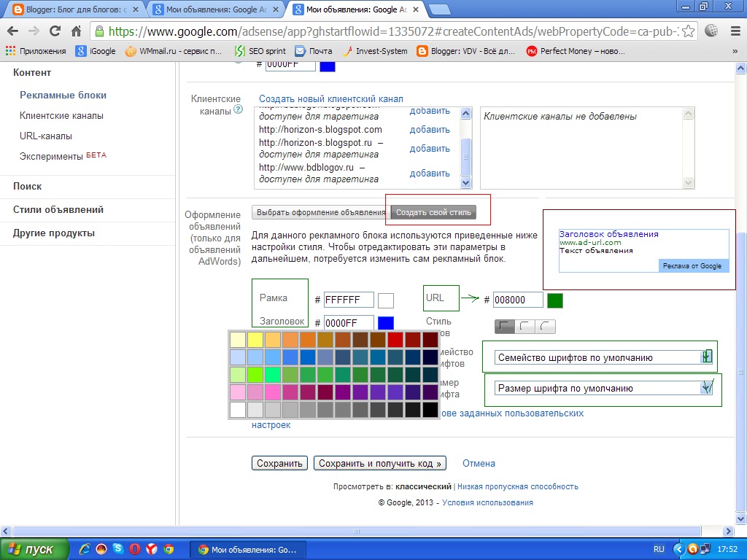Open the SEO sprint bookmark
This screenshot has height=560, width=747.
[x=260, y=51]
